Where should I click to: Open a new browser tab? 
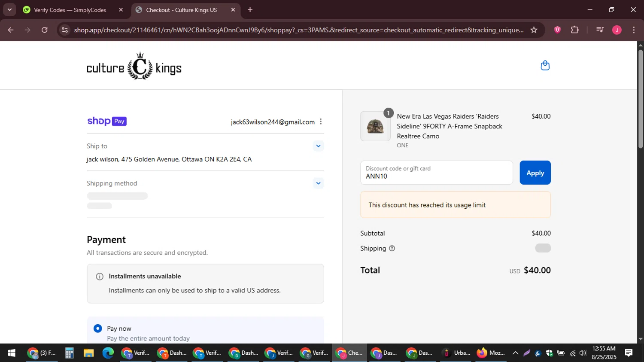click(250, 10)
